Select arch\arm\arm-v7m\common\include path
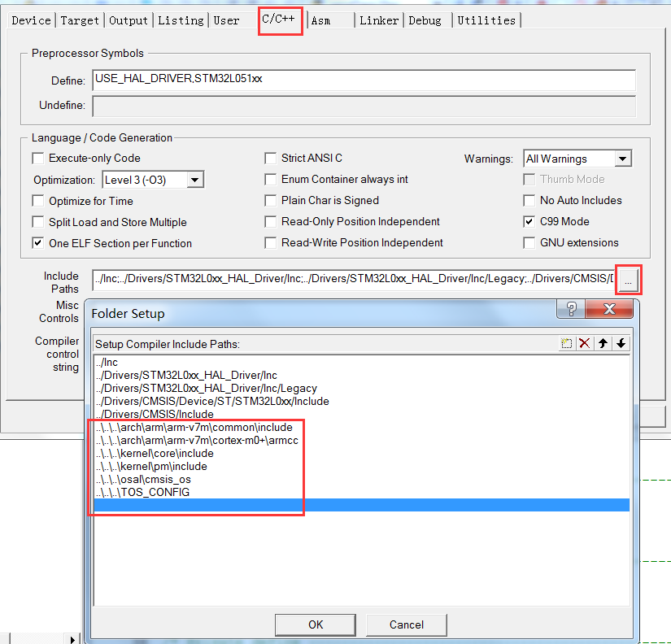This screenshot has height=644, width=671. 362,428
